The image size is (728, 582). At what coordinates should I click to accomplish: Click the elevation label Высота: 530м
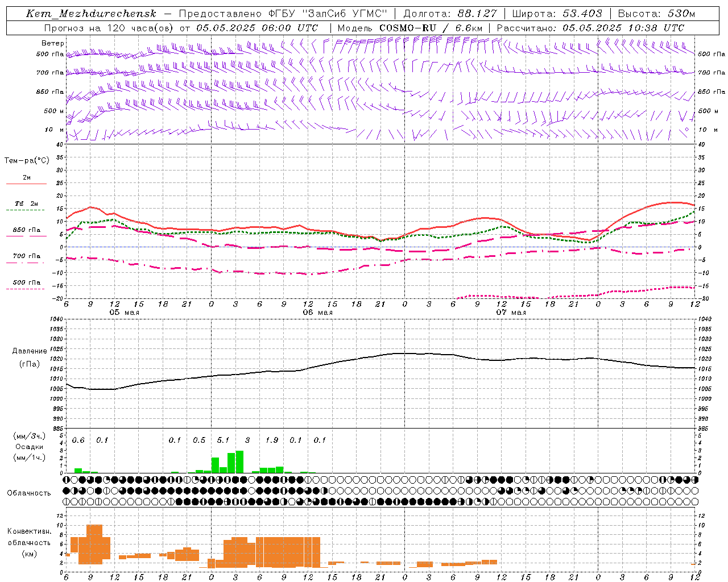[656, 14]
